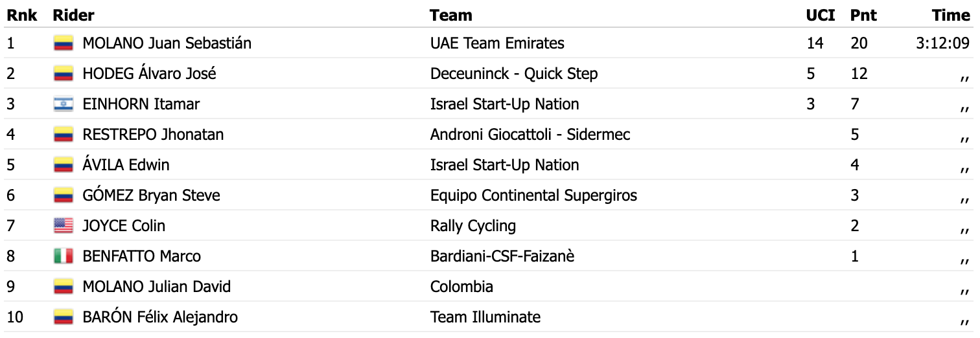Open rider MOLANO Juan Sebastián's profile

(167, 43)
